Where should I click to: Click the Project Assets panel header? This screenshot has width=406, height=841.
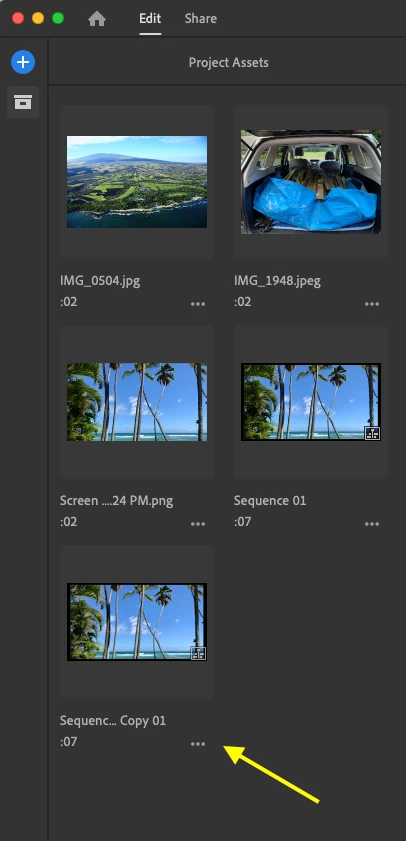228,63
